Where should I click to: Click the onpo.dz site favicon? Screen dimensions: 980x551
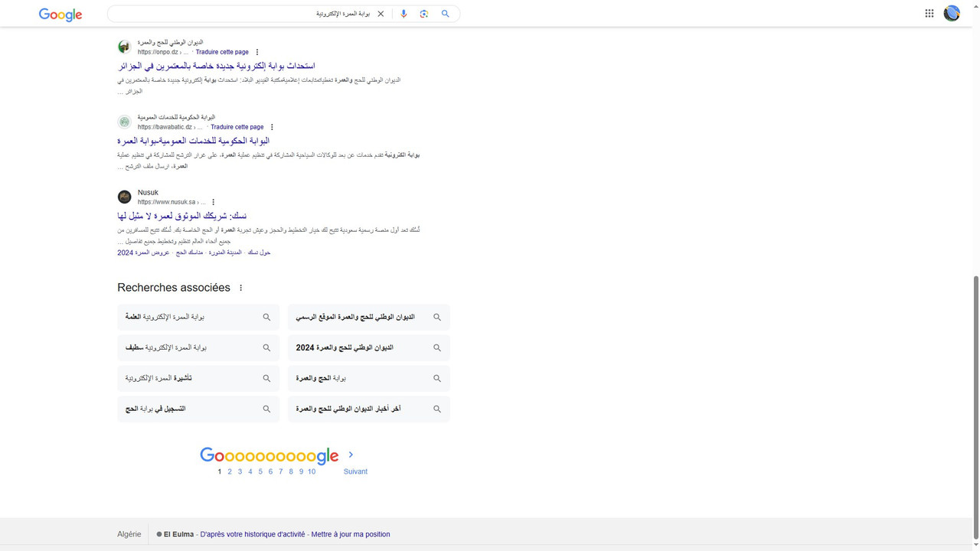(125, 47)
